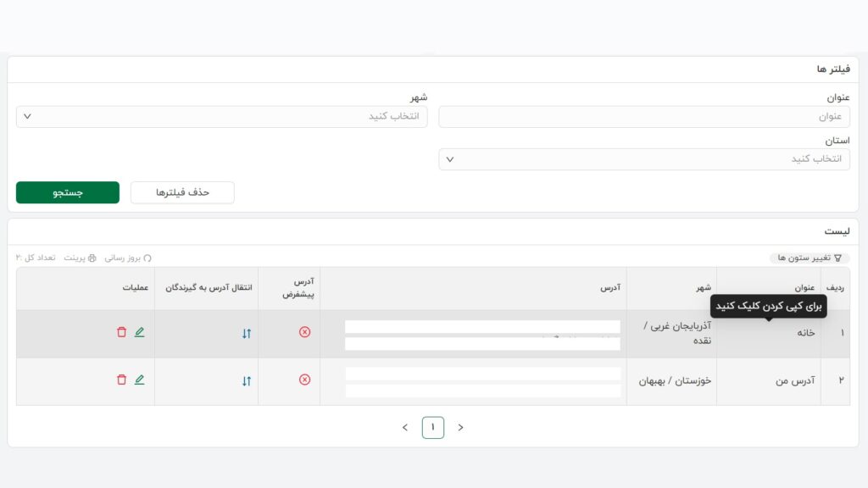Screen dimensions: 868x488
Task: Toggle address transfer arrows for آدرس من
Action: pos(246,380)
